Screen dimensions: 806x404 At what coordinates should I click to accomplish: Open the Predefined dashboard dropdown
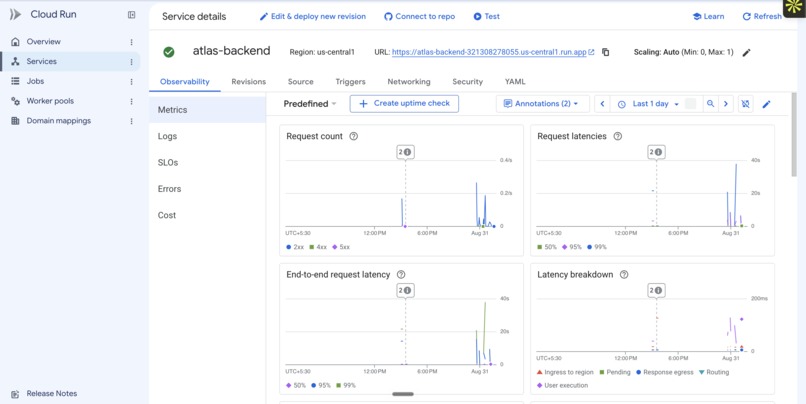[310, 104]
